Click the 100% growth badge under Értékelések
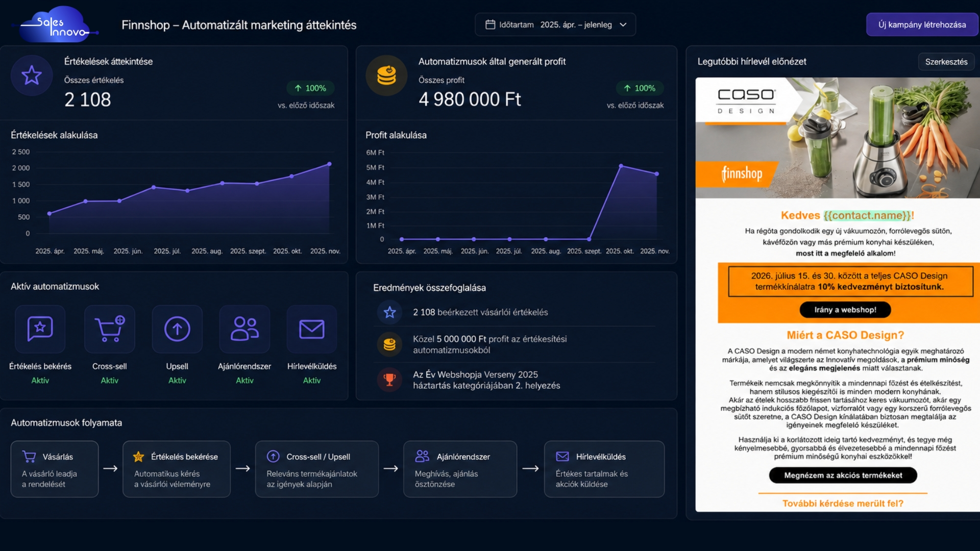 pos(310,88)
